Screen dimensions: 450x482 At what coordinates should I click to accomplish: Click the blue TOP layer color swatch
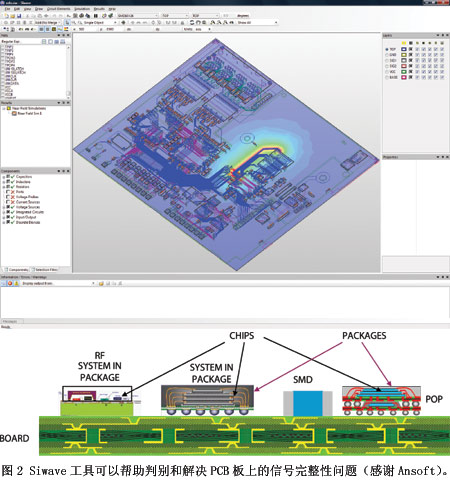click(404, 49)
